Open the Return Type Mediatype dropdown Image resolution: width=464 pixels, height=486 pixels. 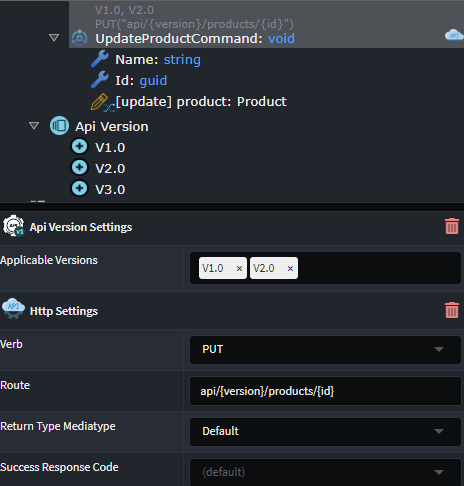[x=325, y=432]
